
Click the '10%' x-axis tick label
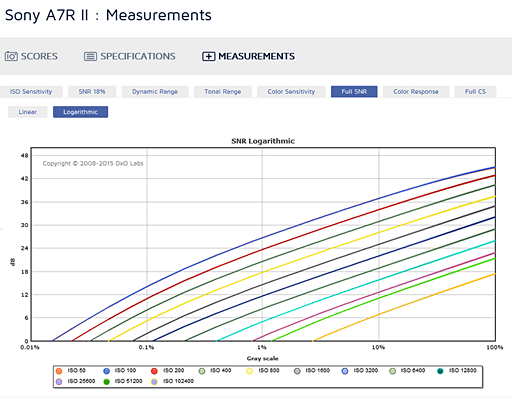tap(378, 347)
